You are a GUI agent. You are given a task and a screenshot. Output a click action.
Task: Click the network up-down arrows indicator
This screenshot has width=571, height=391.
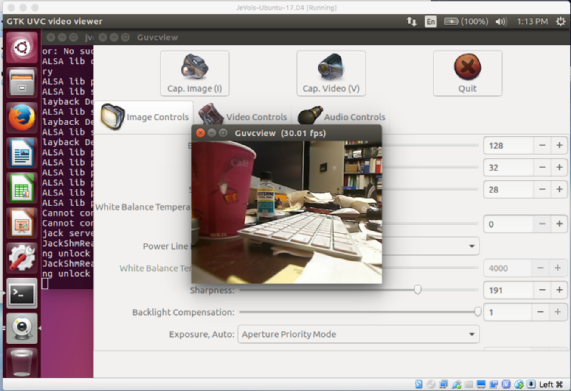pyautogui.click(x=412, y=21)
